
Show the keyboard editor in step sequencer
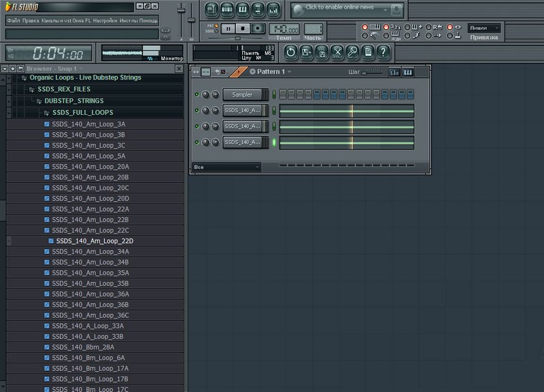point(408,72)
